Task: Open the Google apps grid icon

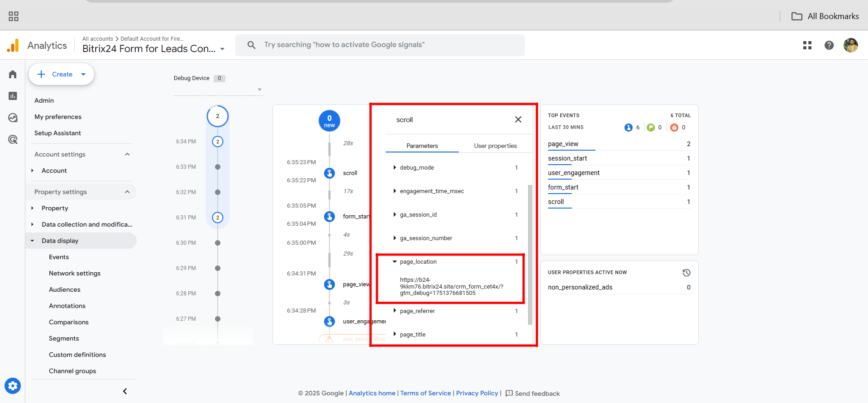Action: coord(807,45)
